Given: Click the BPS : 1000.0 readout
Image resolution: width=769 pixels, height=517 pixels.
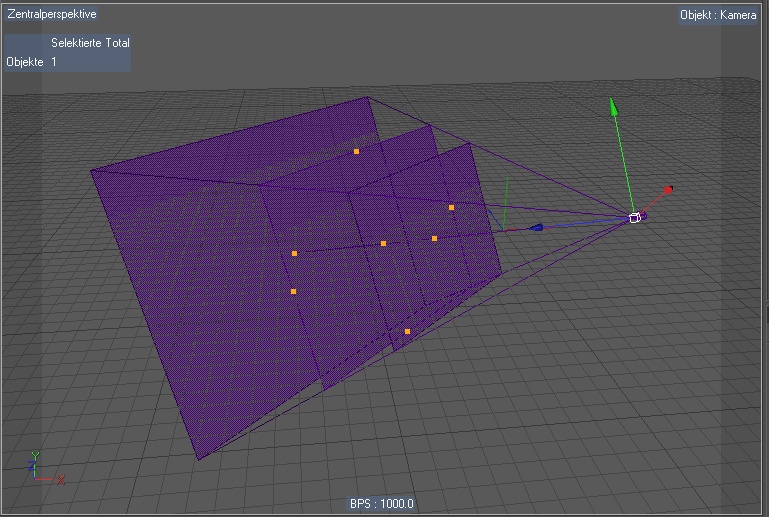Looking at the screenshot, I should (x=382, y=504).
